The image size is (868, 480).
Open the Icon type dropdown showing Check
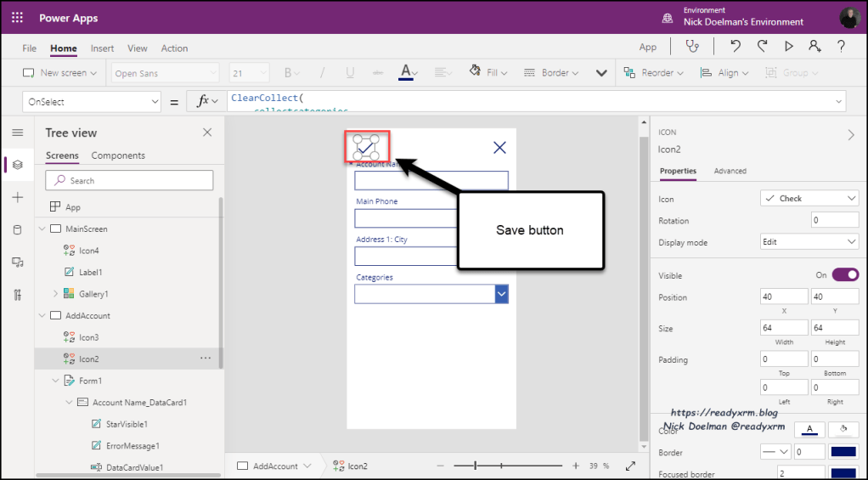click(x=809, y=198)
